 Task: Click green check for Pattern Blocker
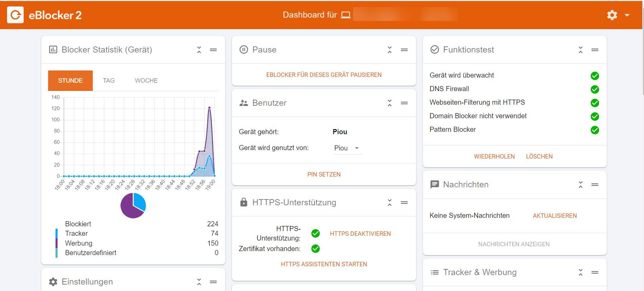(x=595, y=130)
